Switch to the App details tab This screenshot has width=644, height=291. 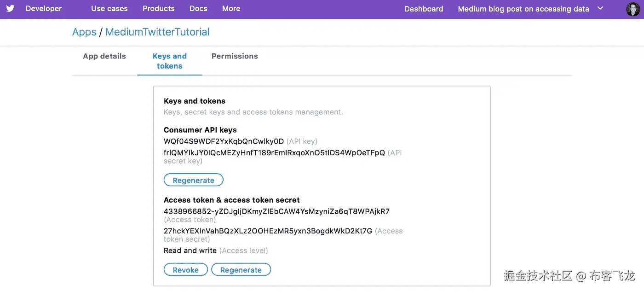coord(104,56)
